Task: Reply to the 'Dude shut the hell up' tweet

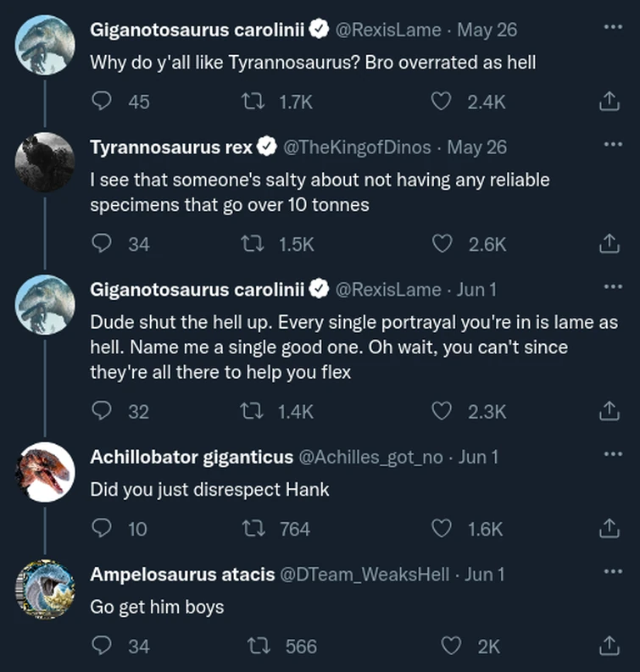Action: (101, 412)
